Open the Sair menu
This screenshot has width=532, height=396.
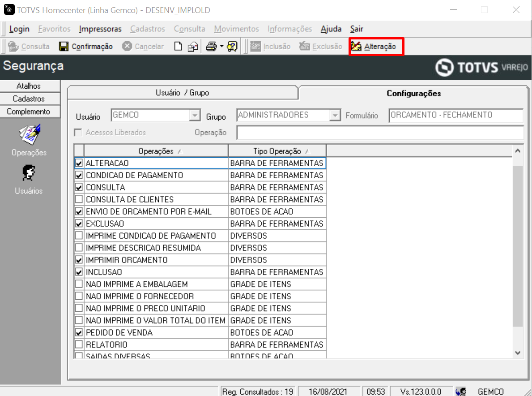[357, 29]
